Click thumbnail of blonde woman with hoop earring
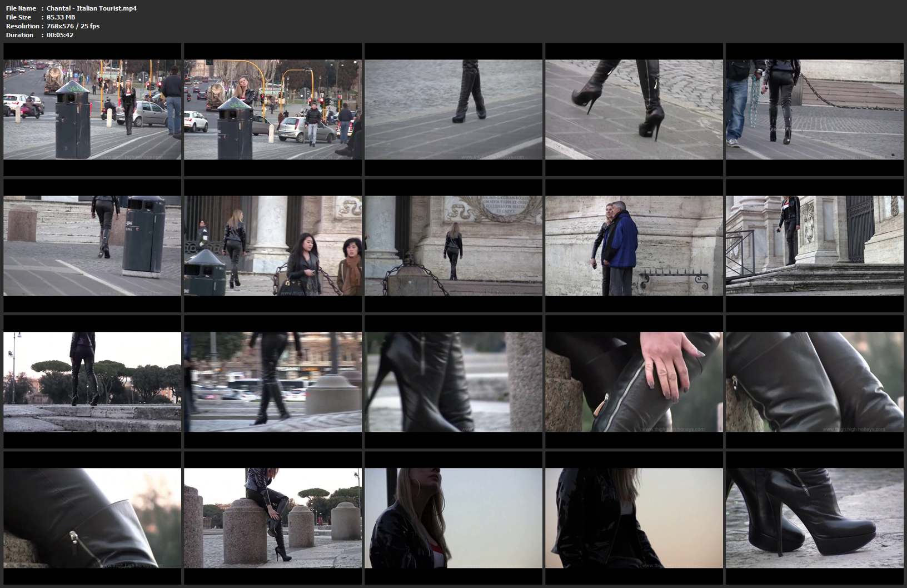This screenshot has width=907, height=588. click(453, 517)
